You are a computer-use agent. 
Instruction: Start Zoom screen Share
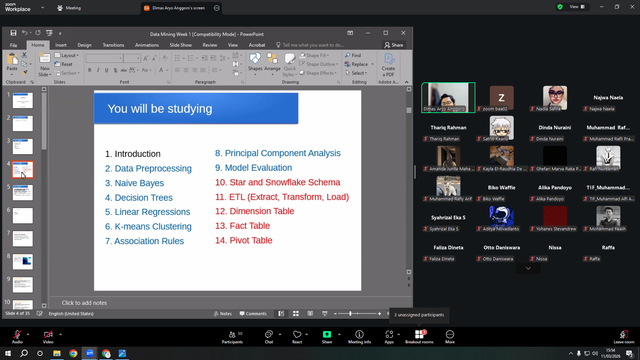[327, 337]
